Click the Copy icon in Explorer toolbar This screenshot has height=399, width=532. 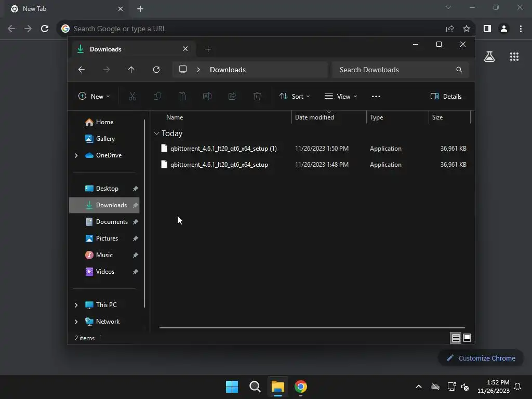point(157,96)
